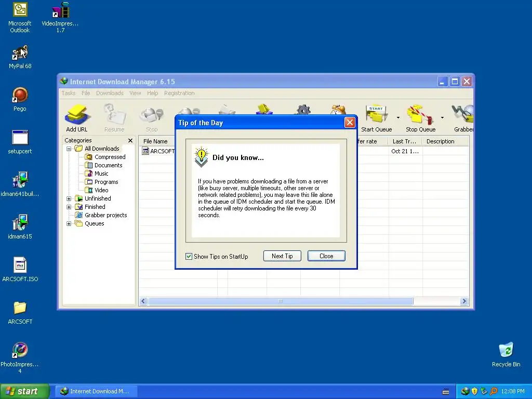The image size is (532, 399).
Task: Open the View menu
Action: tap(135, 93)
